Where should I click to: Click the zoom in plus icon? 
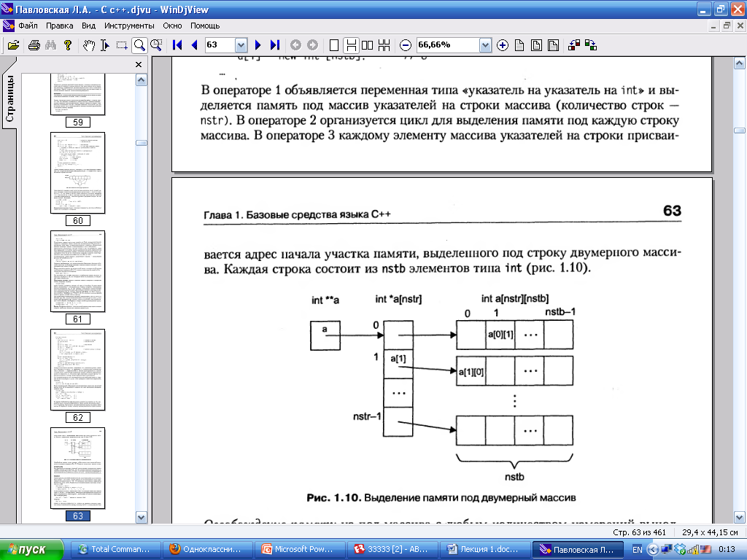tap(502, 45)
